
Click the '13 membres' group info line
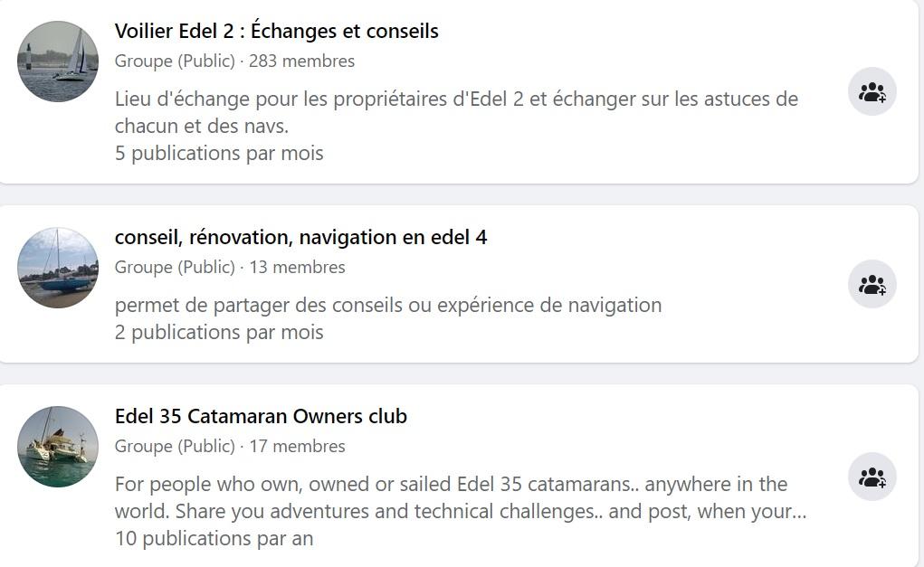click(x=230, y=267)
